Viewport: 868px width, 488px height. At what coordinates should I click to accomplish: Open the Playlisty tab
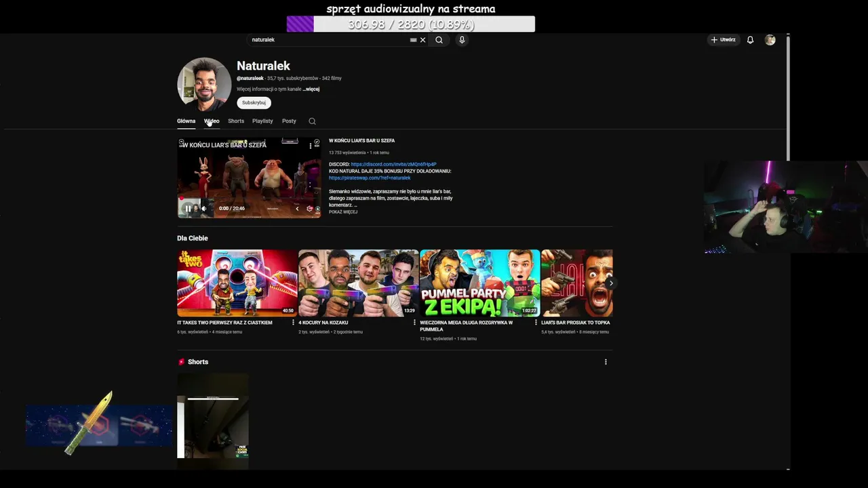click(x=262, y=121)
